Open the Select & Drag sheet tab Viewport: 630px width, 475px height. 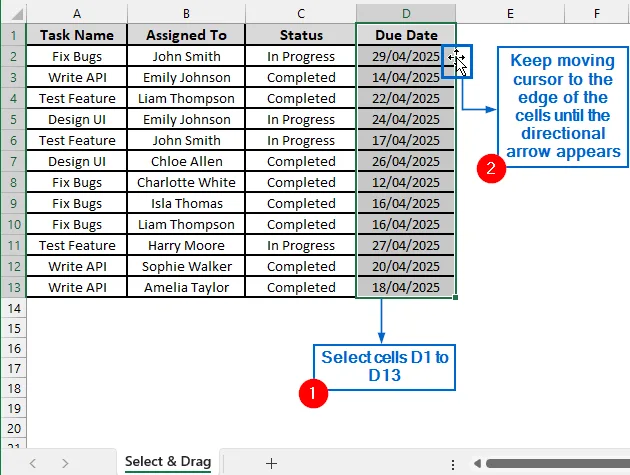tap(168, 462)
